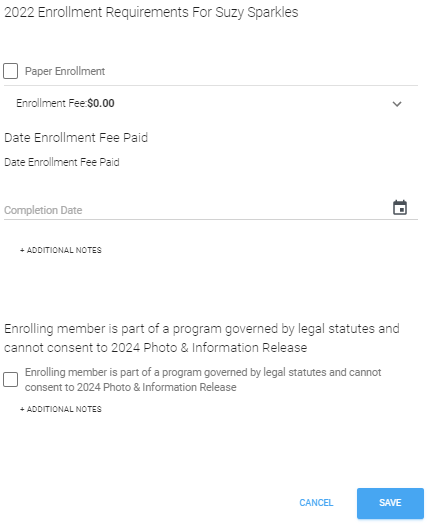Add notes under the Completion Date field

tap(61, 250)
